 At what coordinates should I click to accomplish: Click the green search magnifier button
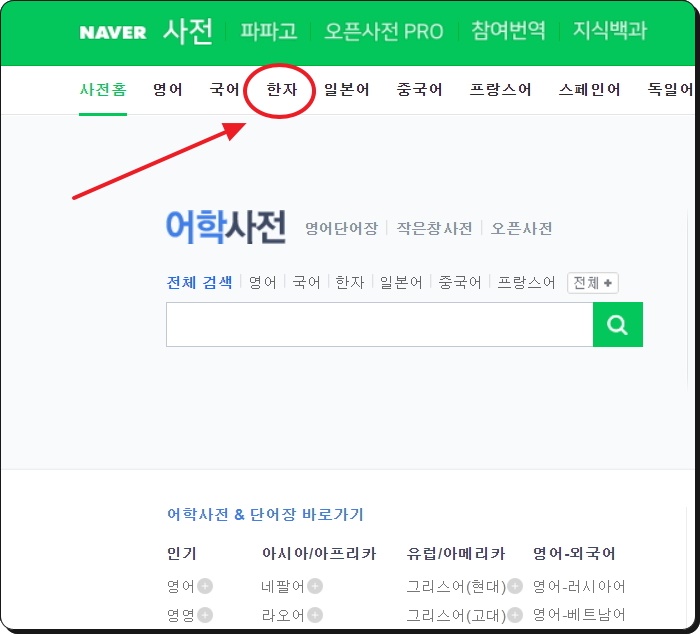tap(618, 325)
